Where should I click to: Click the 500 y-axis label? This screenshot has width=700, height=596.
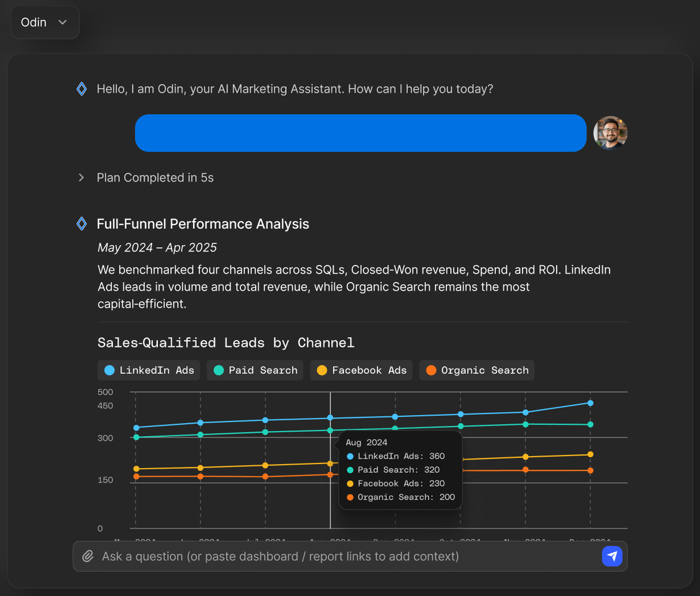click(105, 392)
